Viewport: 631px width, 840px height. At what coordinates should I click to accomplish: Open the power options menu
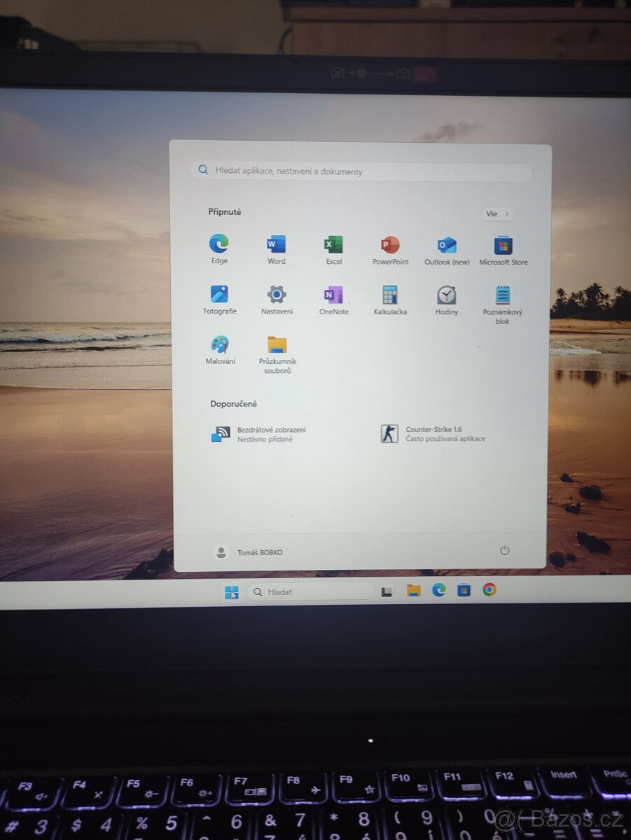point(504,551)
